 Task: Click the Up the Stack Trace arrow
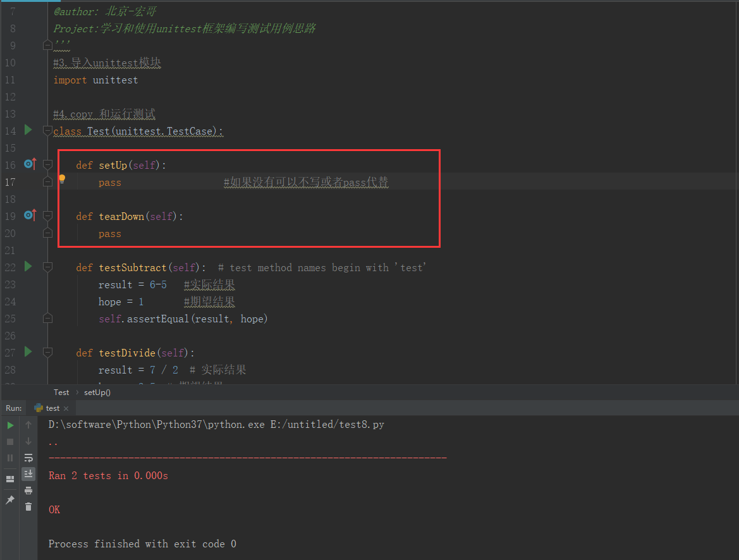(28, 425)
